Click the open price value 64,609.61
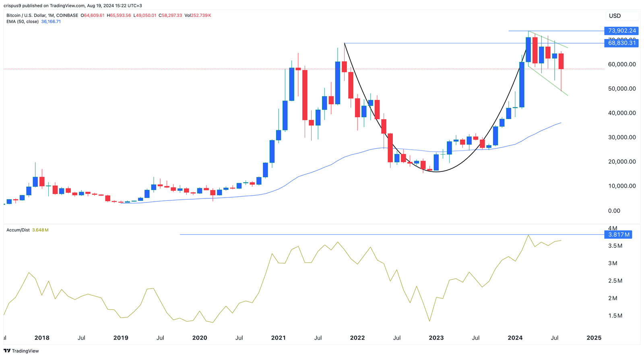 pos(94,15)
